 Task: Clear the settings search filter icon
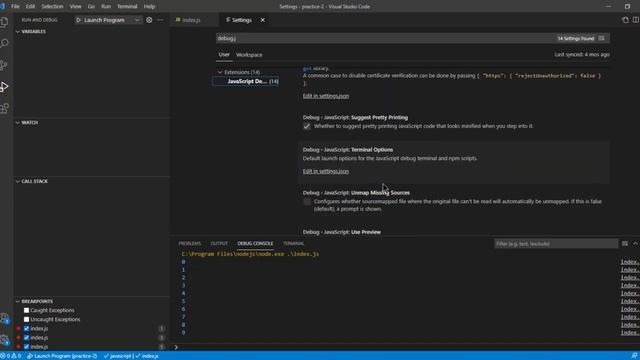(x=602, y=38)
